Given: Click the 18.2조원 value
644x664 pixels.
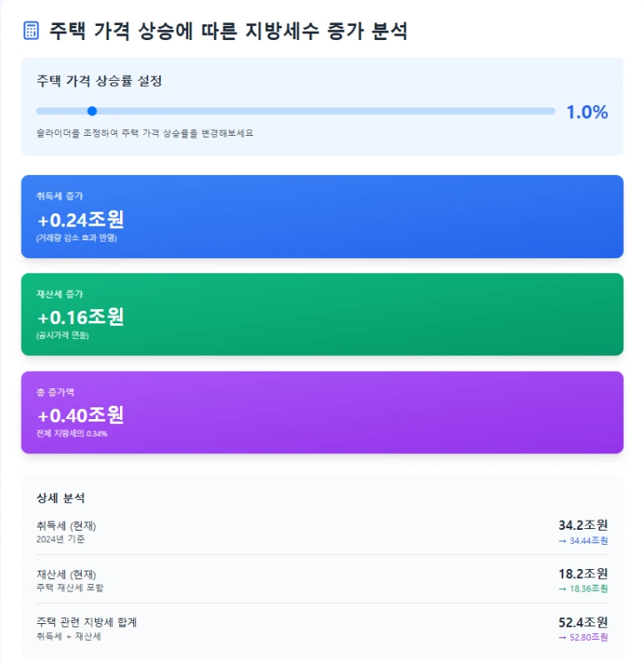Looking at the screenshot, I should [x=583, y=573].
